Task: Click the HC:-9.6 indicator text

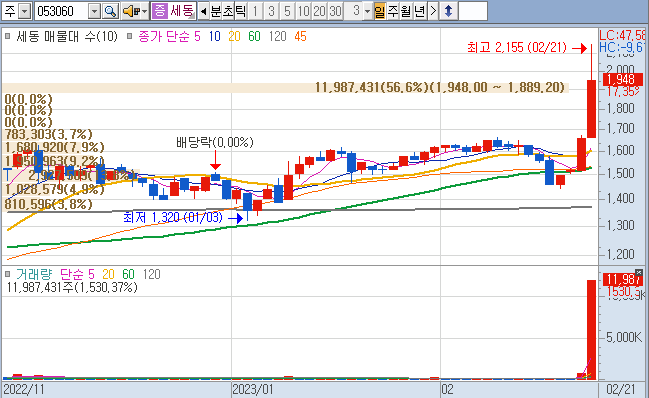Action: (x=622, y=47)
